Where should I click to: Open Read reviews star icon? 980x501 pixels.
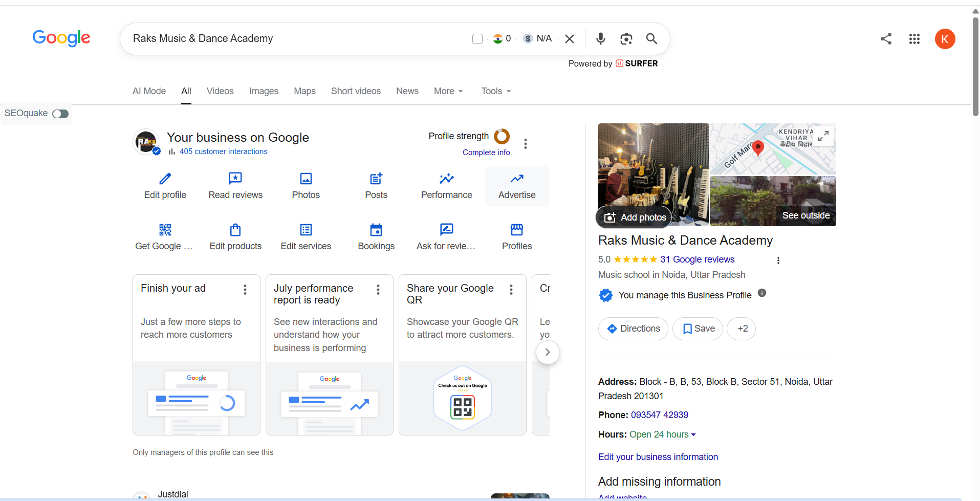[x=235, y=178]
